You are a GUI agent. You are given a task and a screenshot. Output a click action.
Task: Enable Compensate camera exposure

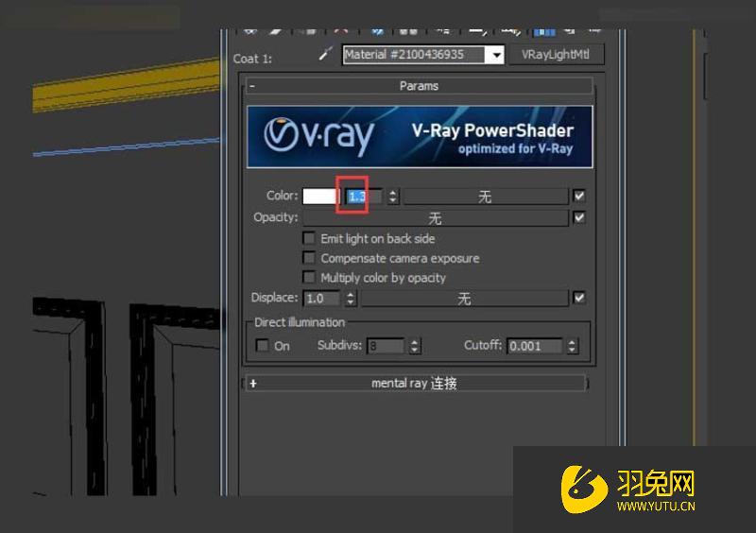point(309,258)
